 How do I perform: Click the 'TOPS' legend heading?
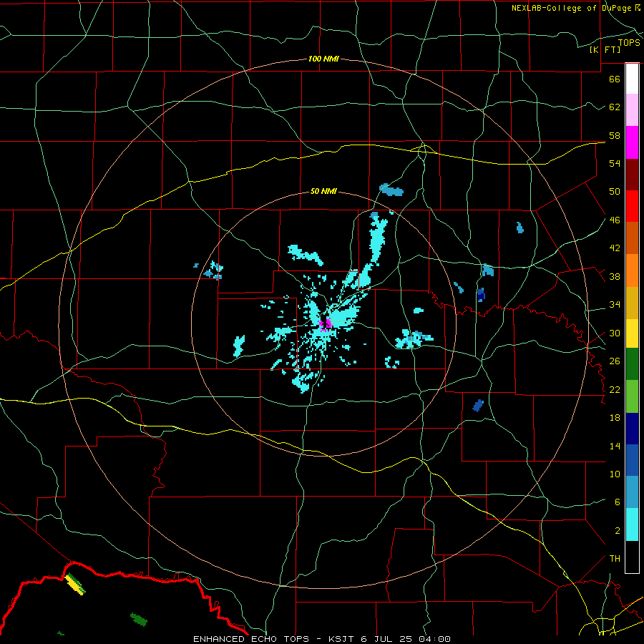[629, 42]
